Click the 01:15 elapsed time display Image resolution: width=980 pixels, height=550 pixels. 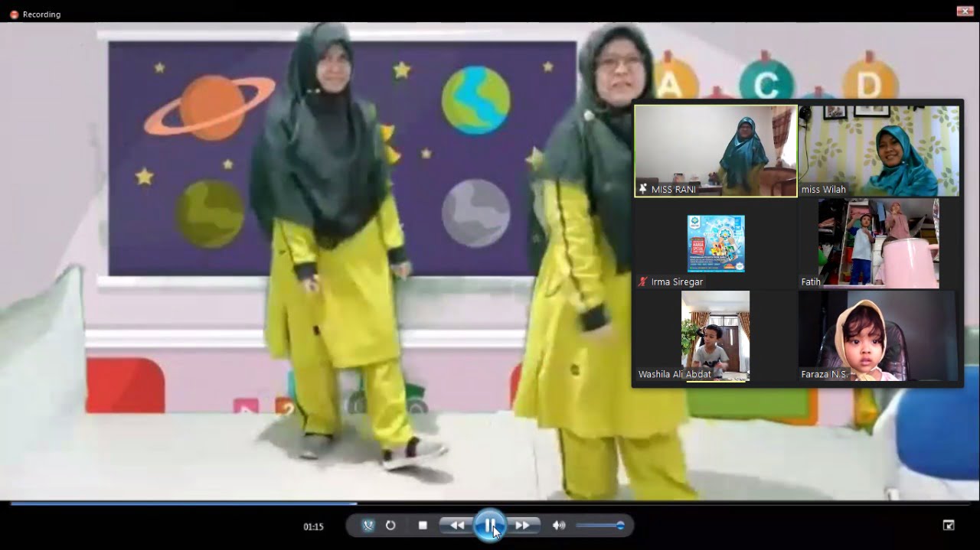[313, 526]
